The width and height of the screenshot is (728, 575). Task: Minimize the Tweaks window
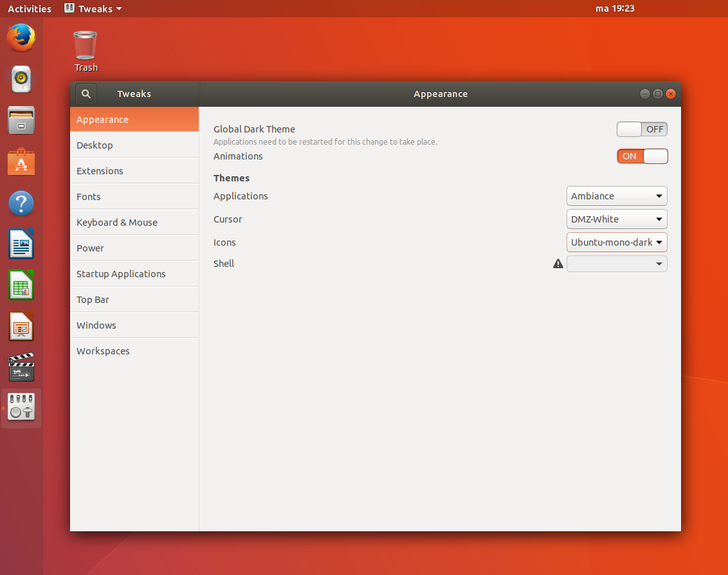(x=644, y=94)
